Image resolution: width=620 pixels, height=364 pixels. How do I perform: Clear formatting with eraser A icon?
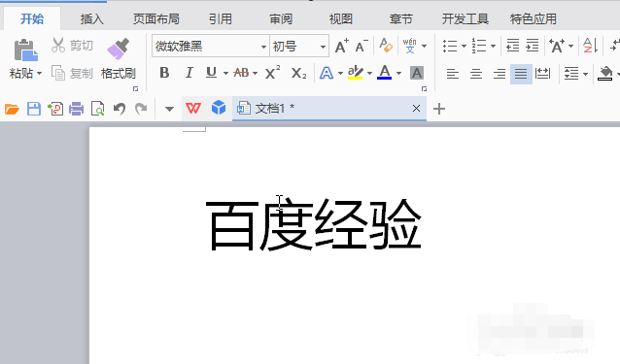[386, 46]
